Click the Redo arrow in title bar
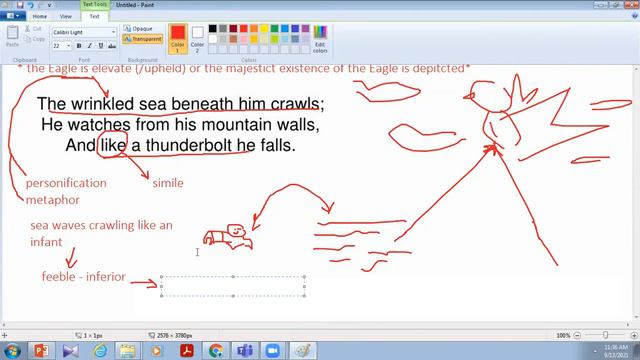Image resolution: width=640 pixels, height=360 pixels. tap(40, 5)
